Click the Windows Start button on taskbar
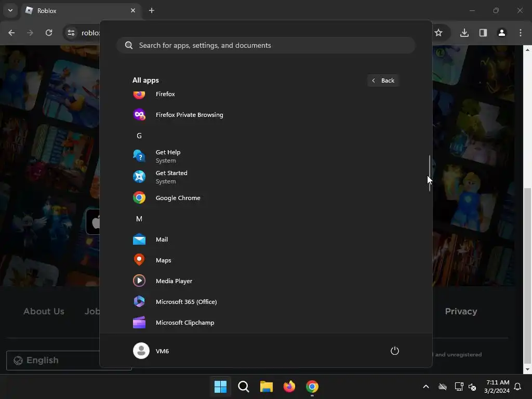 tap(220, 387)
